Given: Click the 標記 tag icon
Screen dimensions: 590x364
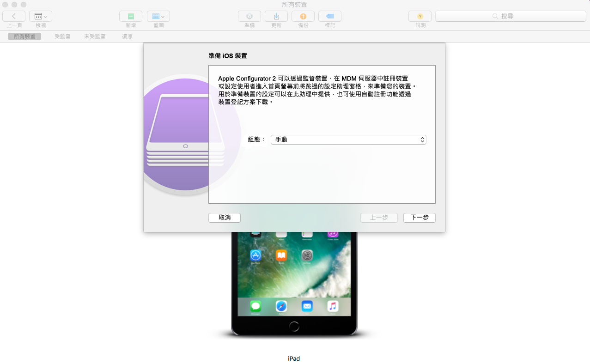Looking at the screenshot, I should click(x=330, y=16).
